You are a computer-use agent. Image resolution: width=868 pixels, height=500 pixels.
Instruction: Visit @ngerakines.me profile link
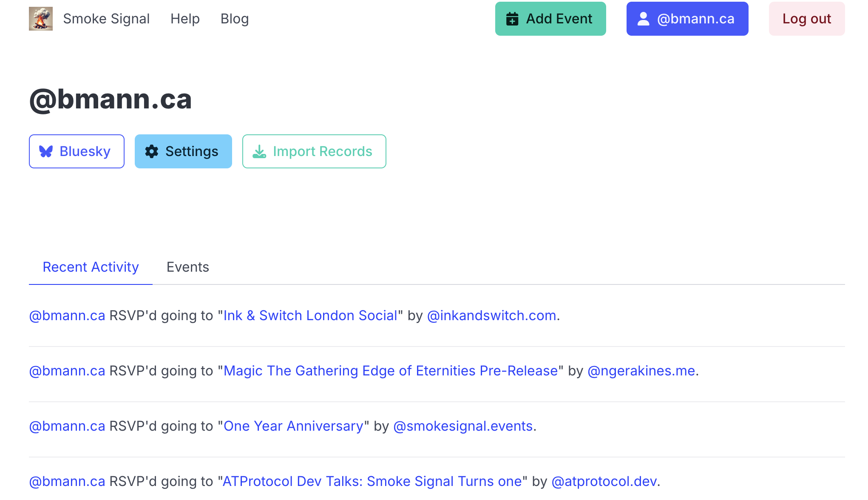point(641,371)
